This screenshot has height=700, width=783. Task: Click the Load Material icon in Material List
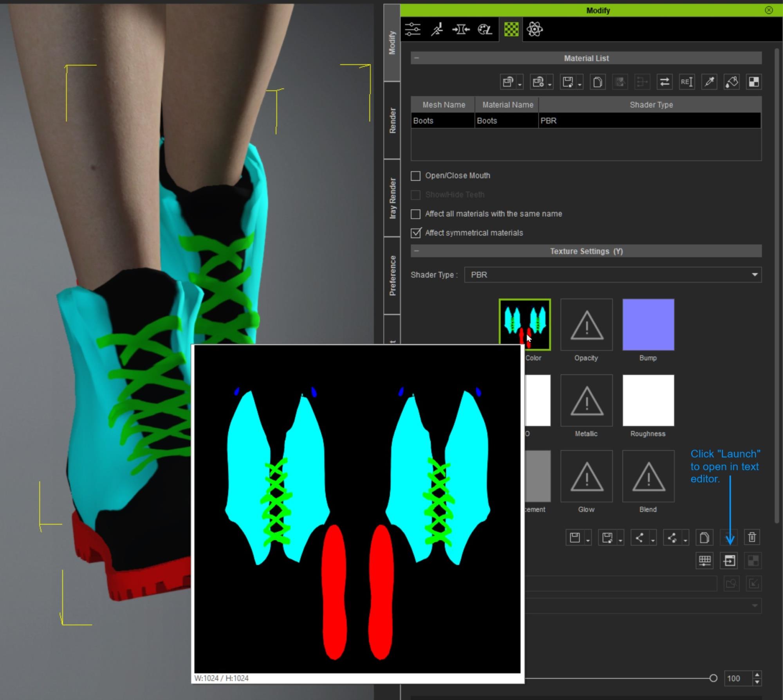click(508, 82)
